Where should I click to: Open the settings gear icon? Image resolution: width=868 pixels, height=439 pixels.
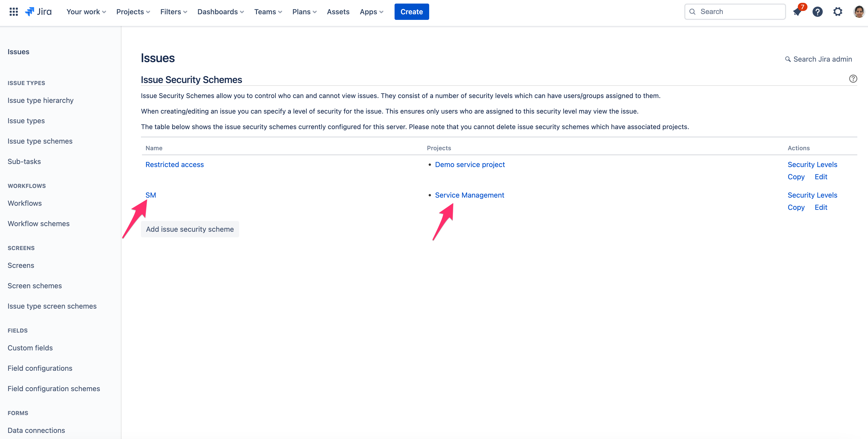(838, 12)
